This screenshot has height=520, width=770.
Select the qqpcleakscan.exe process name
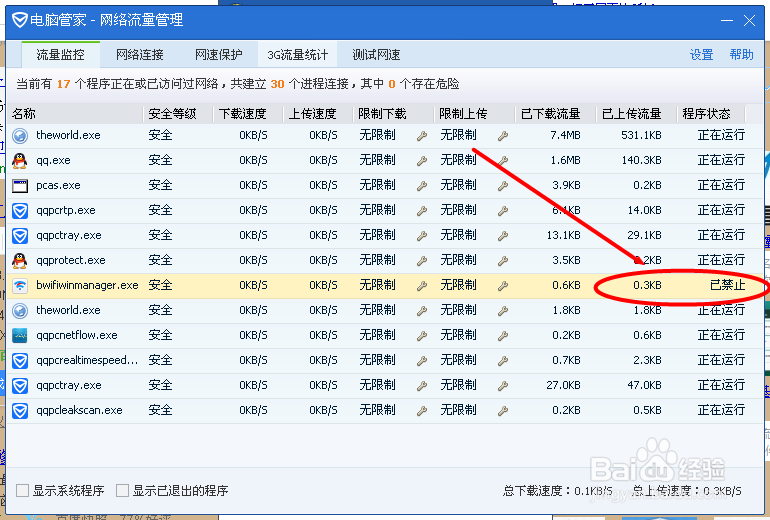click(x=79, y=411)
